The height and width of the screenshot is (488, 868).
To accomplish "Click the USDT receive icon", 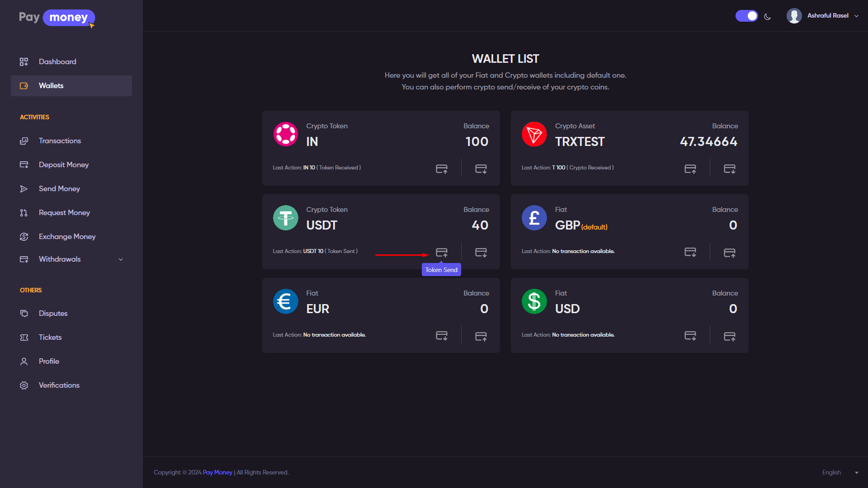I will [481, 252].
